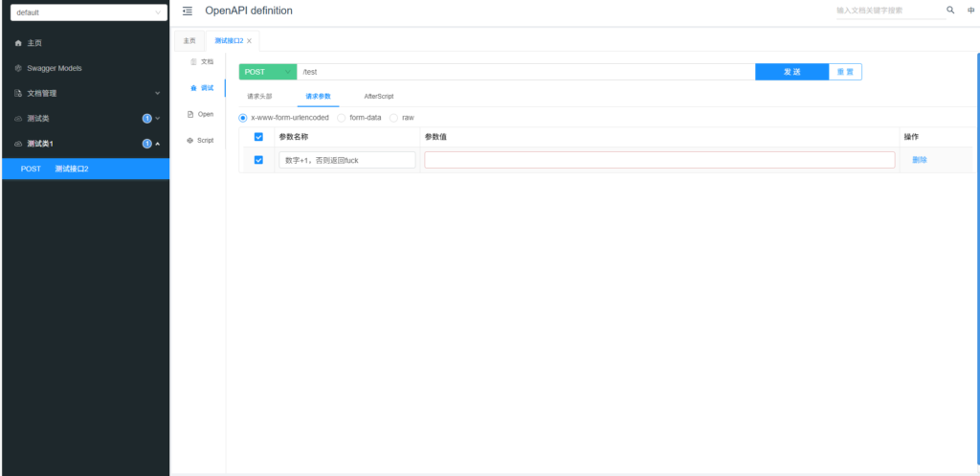Click the Script icon

click(x=190, y=140)
